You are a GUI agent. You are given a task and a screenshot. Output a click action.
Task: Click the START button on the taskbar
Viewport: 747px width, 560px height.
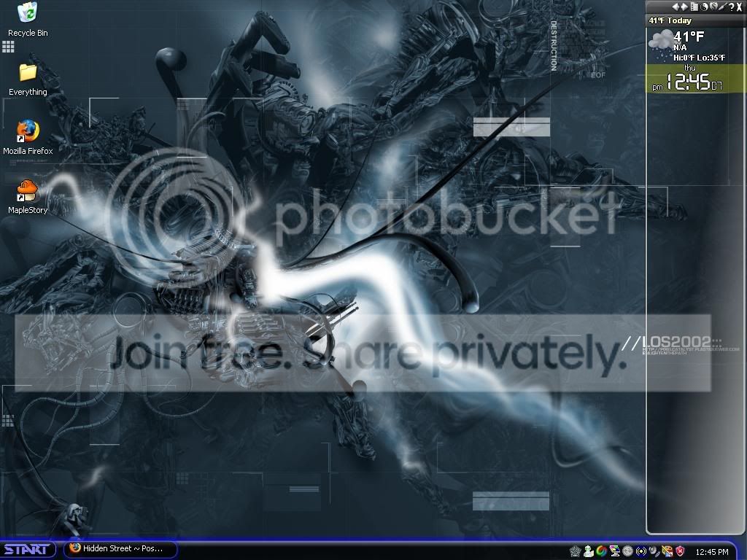[27, 550]
